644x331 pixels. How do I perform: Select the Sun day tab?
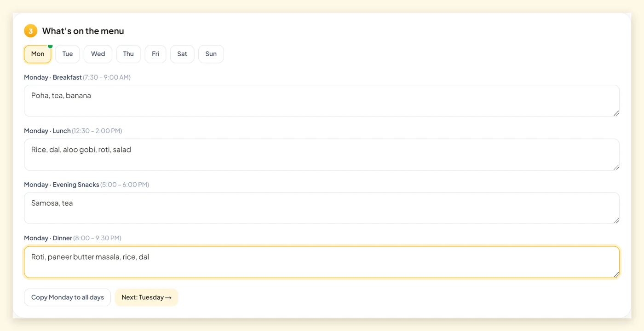(211, 54)
